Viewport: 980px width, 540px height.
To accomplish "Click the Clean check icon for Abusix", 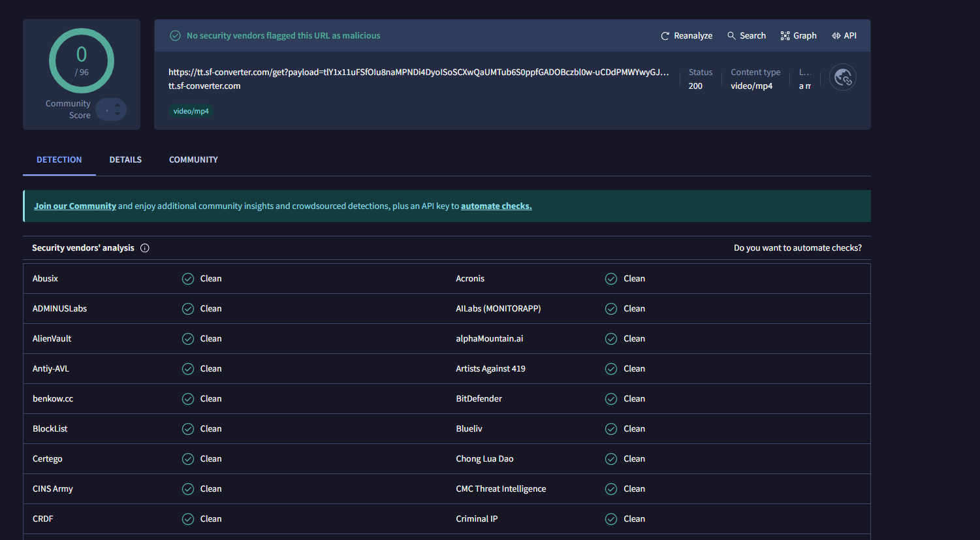I will pos(188,279).
